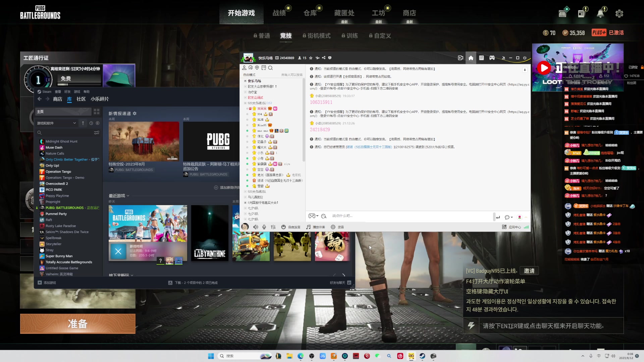Open PUBG 仓库 (Customize) tab
644x362 pixels.
click(x=310, y=13)
